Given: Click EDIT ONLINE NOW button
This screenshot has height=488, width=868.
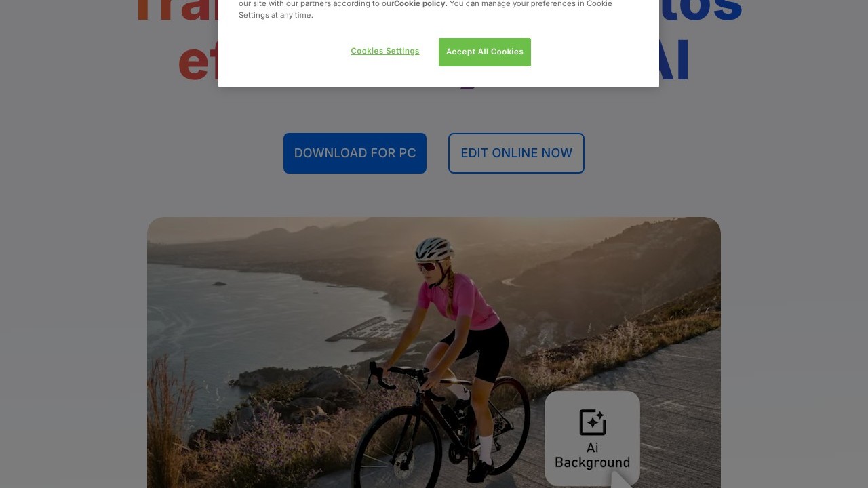Looking at the screenshot, I should pyautogui.click(x=516, y=153).
